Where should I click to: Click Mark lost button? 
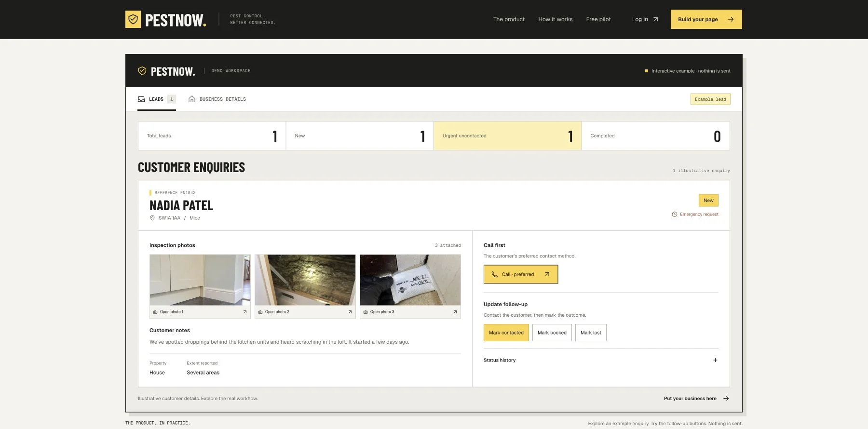591,333
